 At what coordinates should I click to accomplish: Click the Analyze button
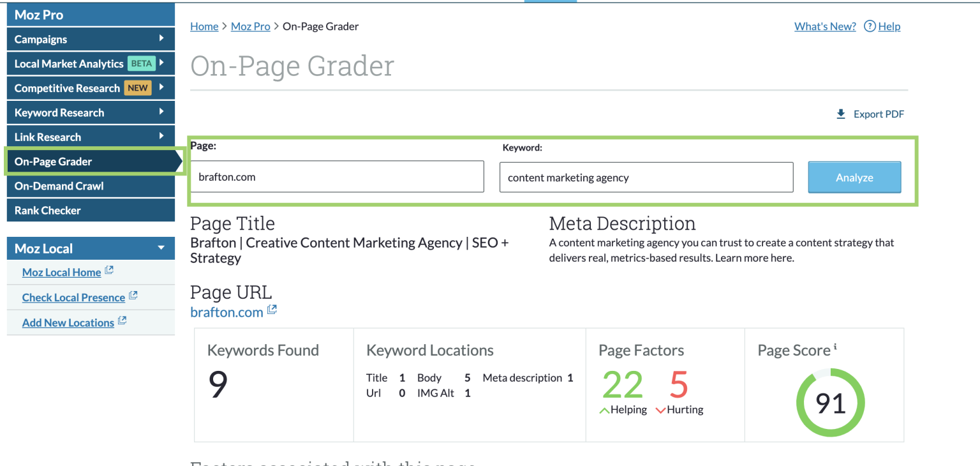coord(854,177)
